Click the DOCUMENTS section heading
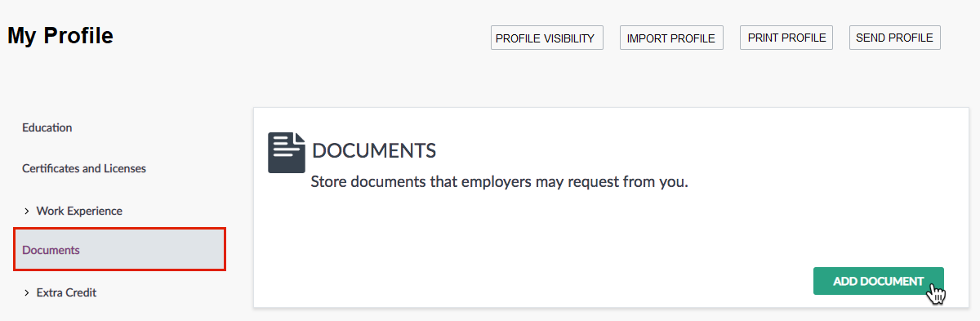The height and width of the screenshot is (321, 980). pyautogui.click(x=374, y=151)
